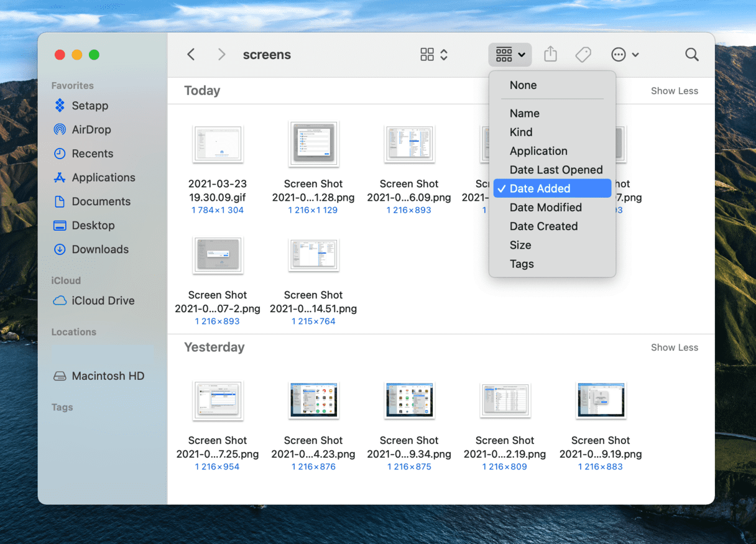This screenshot has width=756, height=544.
Task: Click Show Less for the Yesterday section
Action: click(x=675, y=347)
